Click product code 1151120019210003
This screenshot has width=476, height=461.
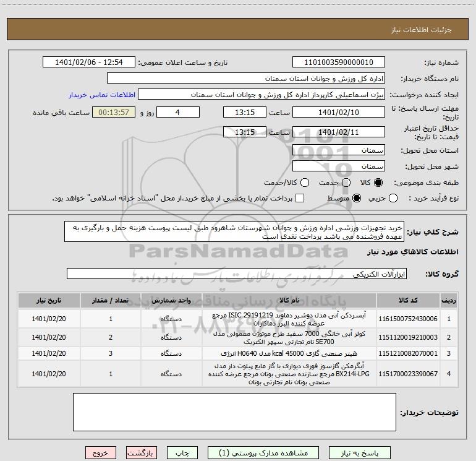[408, 337]
